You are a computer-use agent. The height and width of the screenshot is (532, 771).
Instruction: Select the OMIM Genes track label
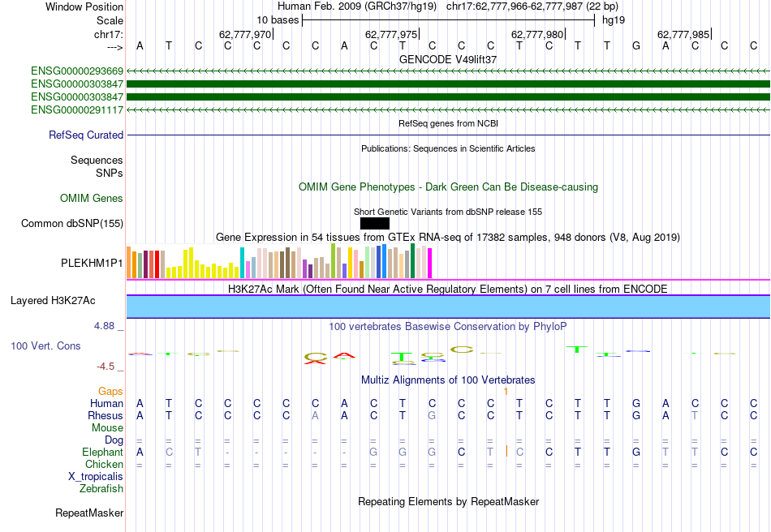92,199
